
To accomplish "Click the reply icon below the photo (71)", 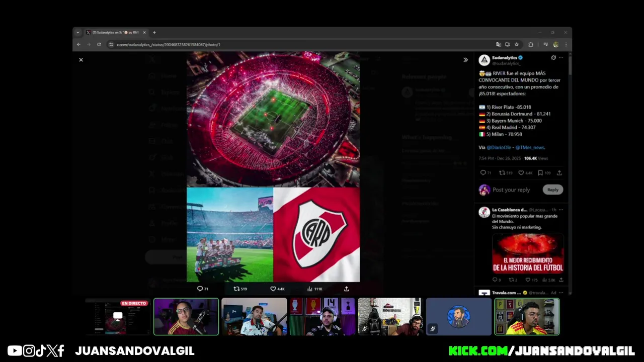I will pyautogui.click(x=202, y=289).
